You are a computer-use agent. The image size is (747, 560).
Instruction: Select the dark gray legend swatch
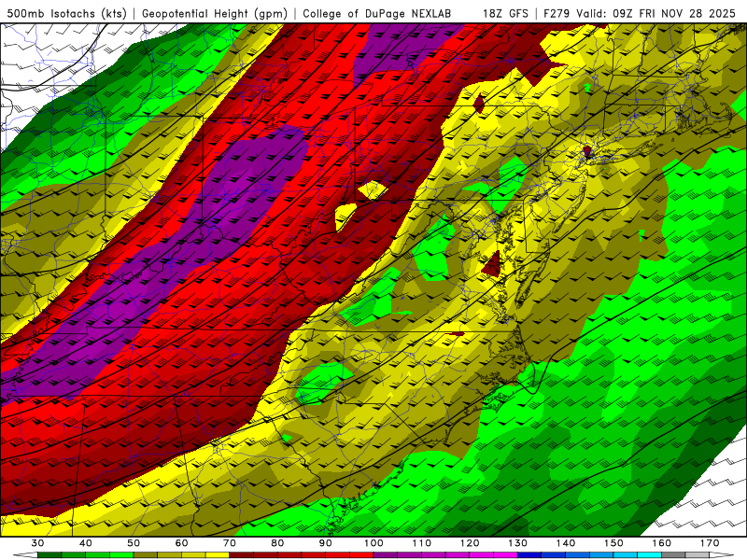tap(673, 555)
